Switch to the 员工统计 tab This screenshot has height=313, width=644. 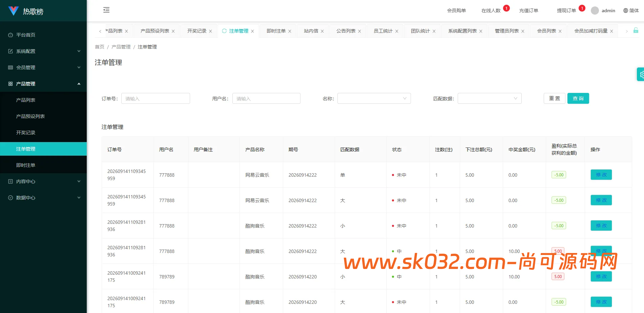[x=383, y=31]
